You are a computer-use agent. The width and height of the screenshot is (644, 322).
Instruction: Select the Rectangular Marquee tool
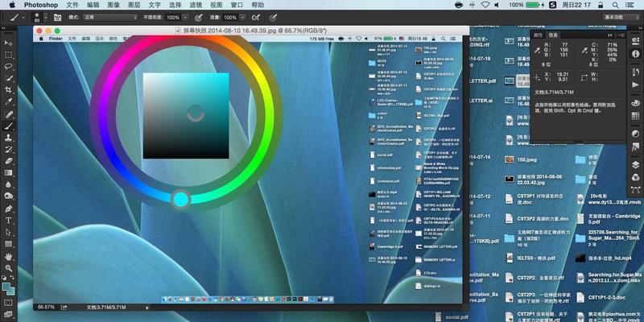pyautogui.click(x=8, y=55)
